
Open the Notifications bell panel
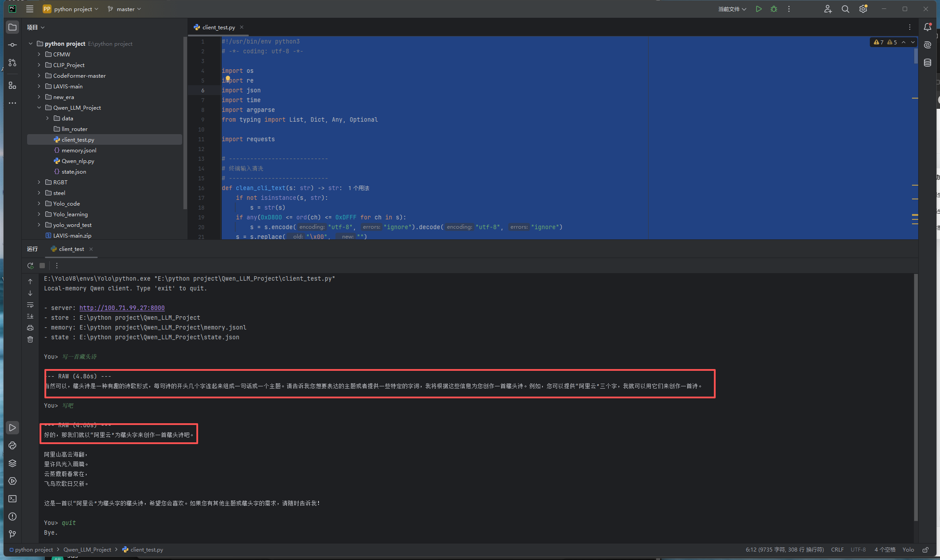click(928, 27)
